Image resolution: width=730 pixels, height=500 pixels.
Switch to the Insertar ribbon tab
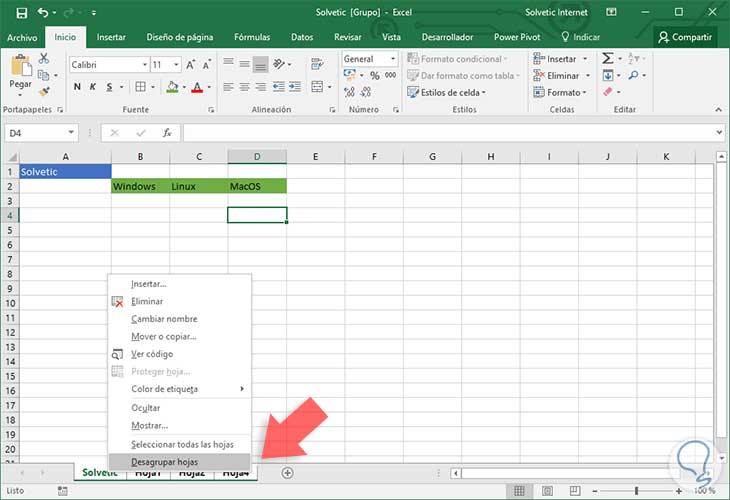111,37
